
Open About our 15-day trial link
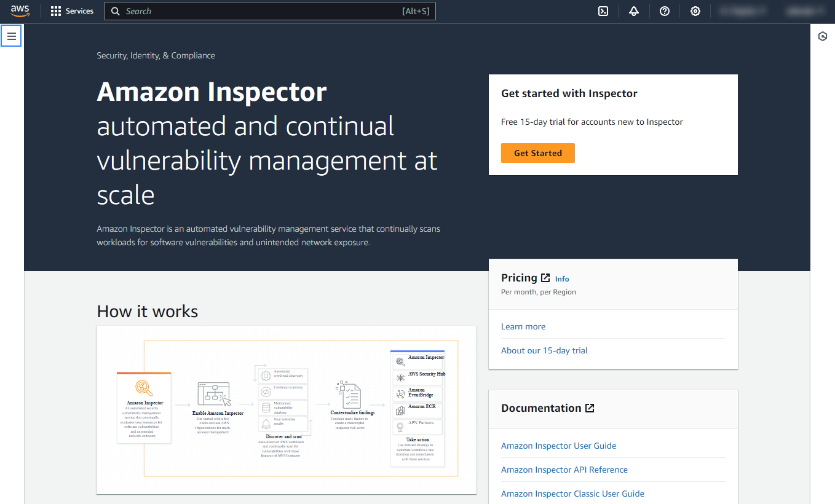pyautogui.click(x=544, y=350)
